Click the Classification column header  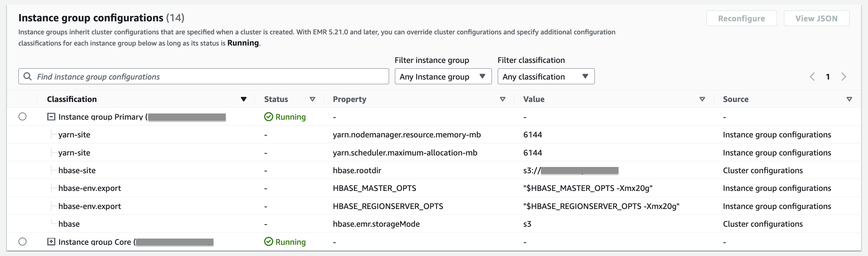pyautogui.click(x=72, y=99)
